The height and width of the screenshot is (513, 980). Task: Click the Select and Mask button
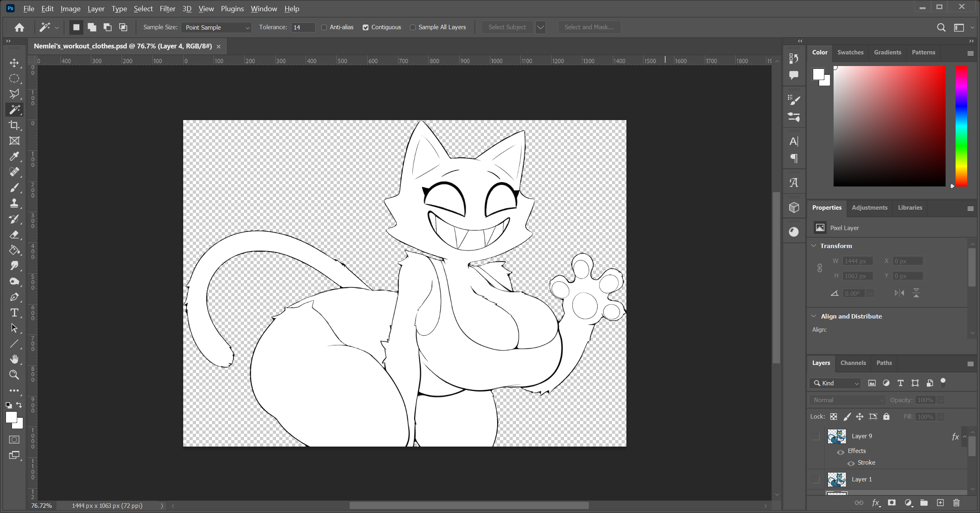point(589,27)
